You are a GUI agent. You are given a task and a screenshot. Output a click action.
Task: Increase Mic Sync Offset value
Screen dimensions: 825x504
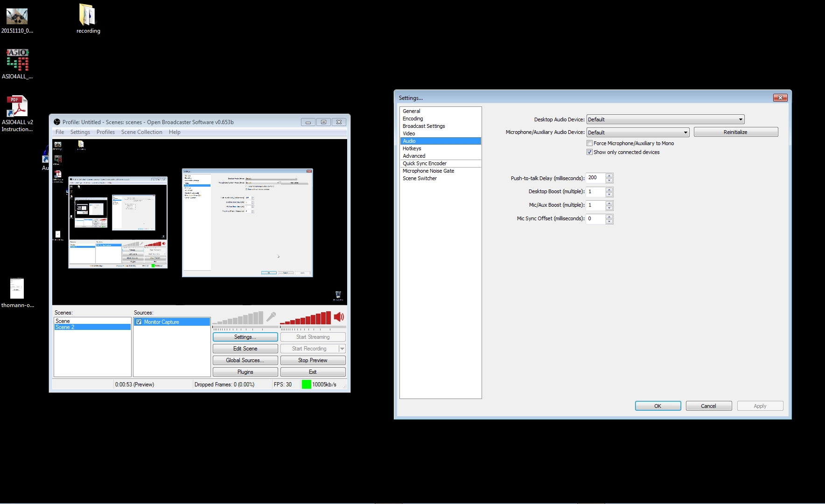point(609,216)
